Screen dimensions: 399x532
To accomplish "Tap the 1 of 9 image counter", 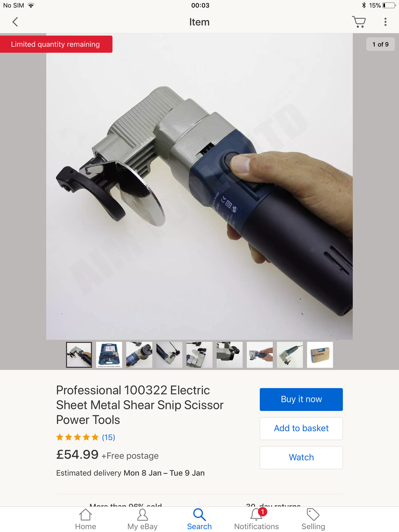I will point(380,44).
